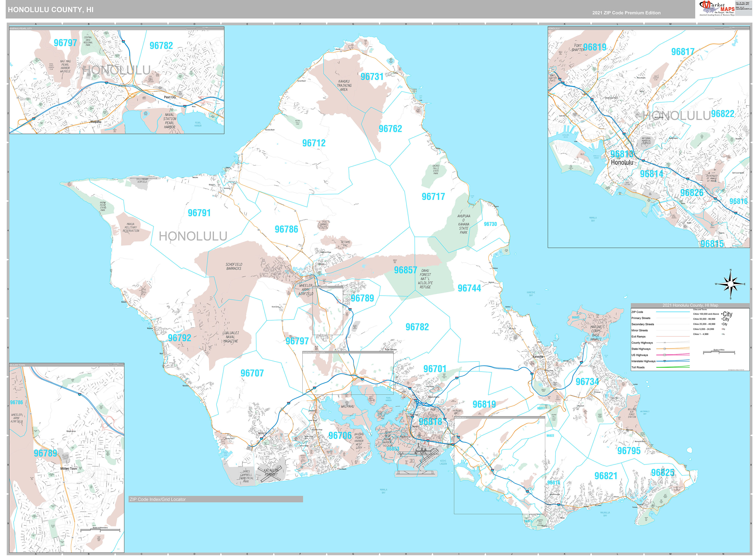Click ZIP code label 96857
The width and height of the screenshot is (756, 556).
pos(405,270)
